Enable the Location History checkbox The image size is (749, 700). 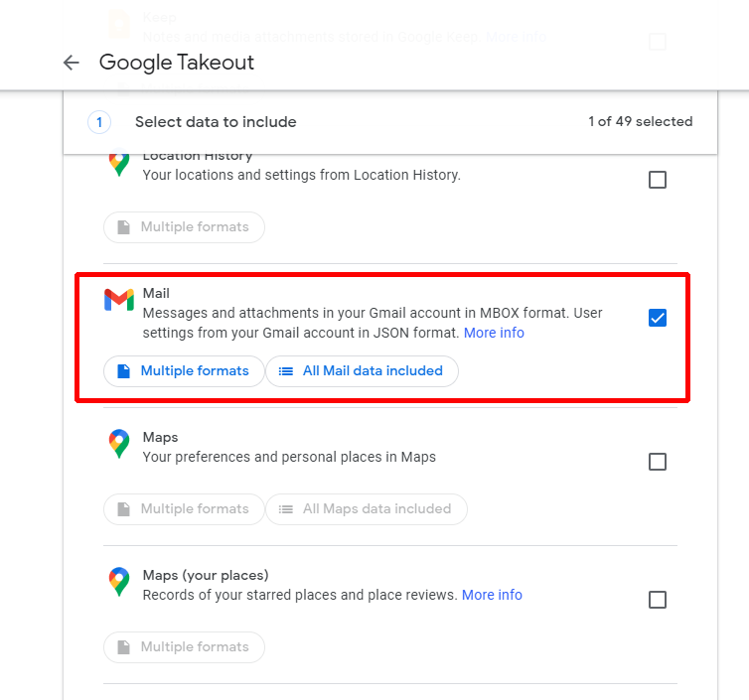click(657, 180)
